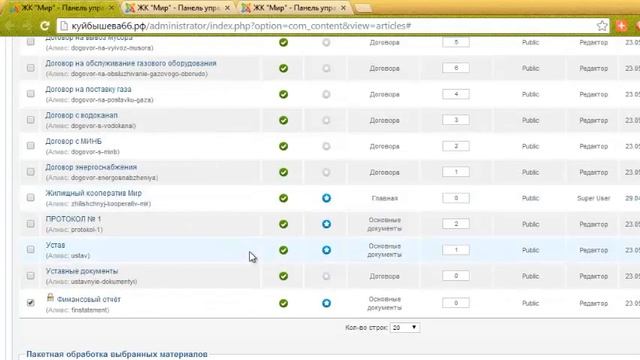This screenshot has height=360, width=640.
Task: Check the box for Договор с МИНБ
Action: 31,146
